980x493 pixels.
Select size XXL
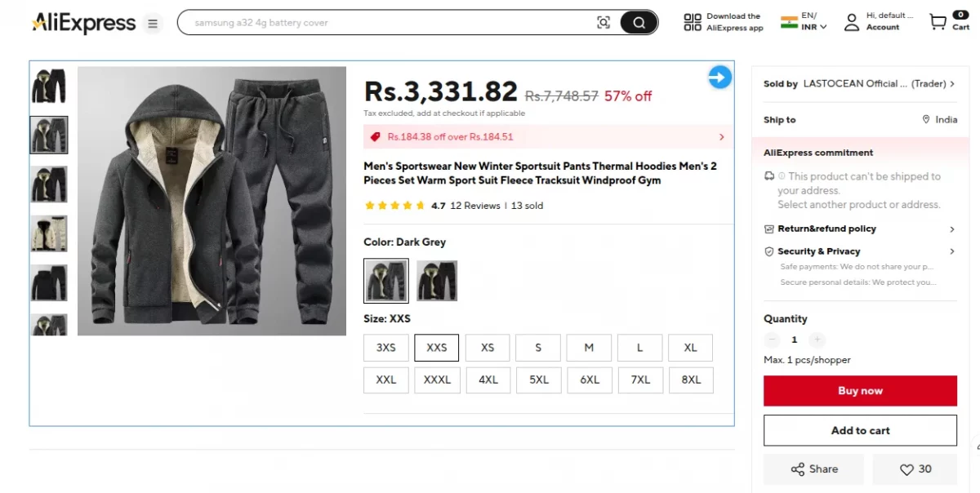(x=386, y=380)
